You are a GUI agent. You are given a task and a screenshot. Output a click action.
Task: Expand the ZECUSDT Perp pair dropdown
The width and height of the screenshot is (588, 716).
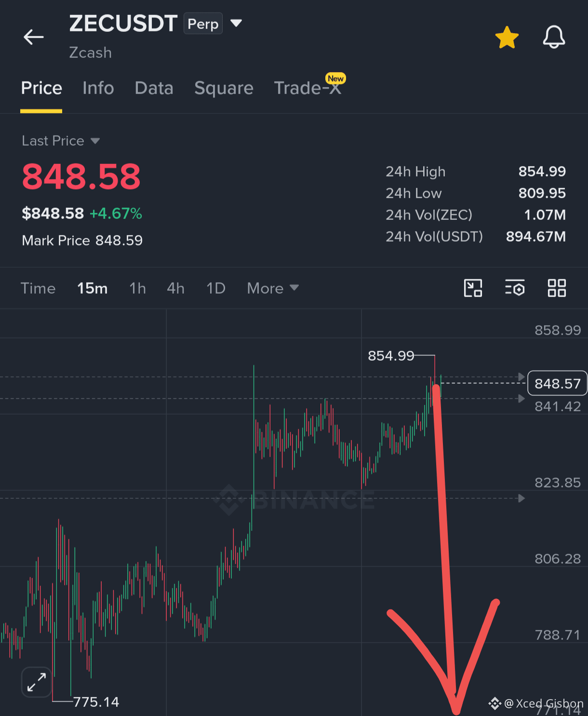[x=236, y=23]
